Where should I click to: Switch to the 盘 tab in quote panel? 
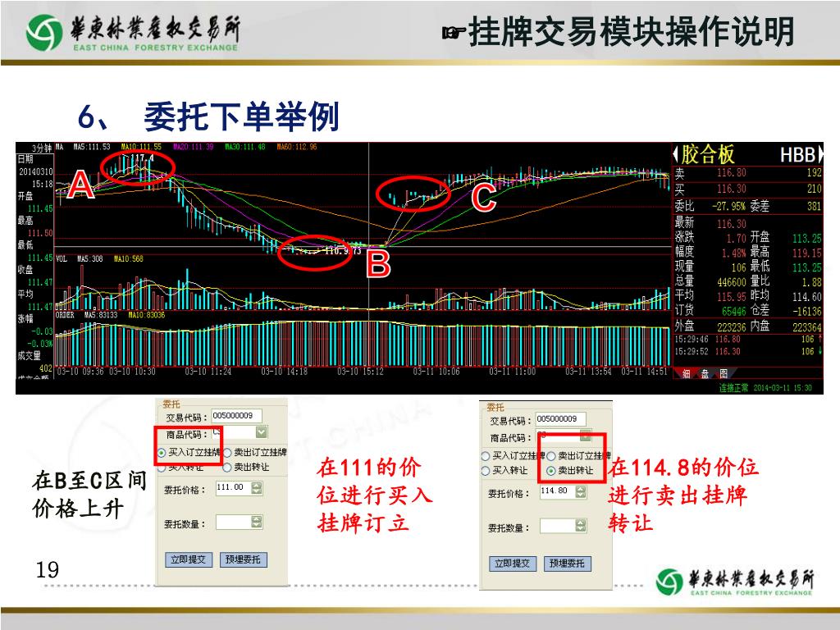(x=705, y=373)
